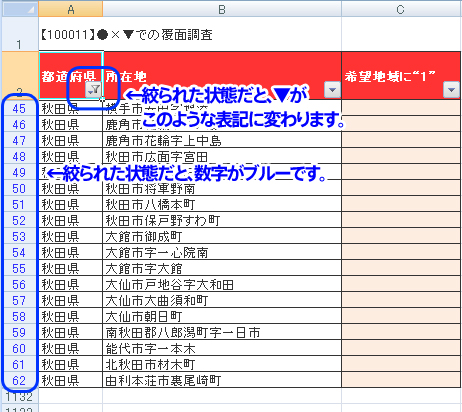Select row header 1
The height and width of the screenshot is (412, 462).
pos(19,35)
